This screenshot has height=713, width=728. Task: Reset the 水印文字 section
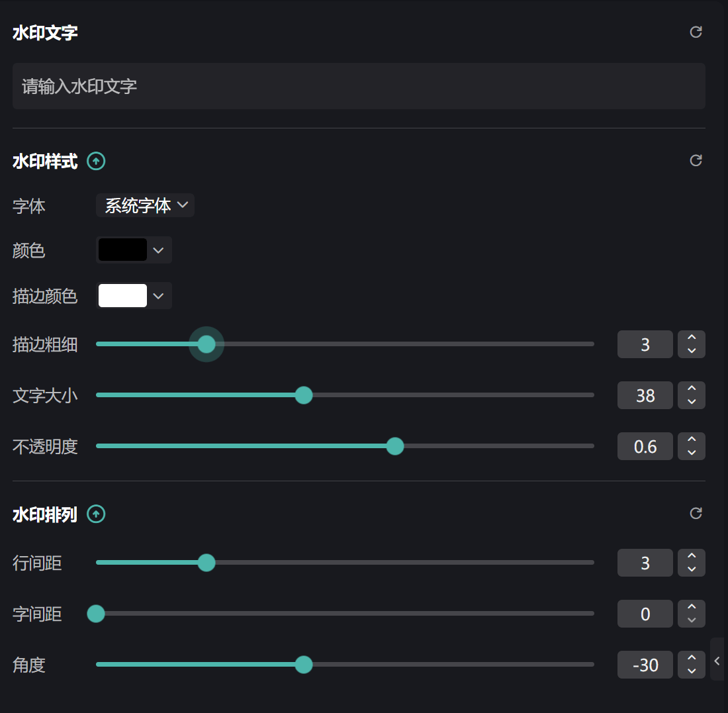pos(696,32)
